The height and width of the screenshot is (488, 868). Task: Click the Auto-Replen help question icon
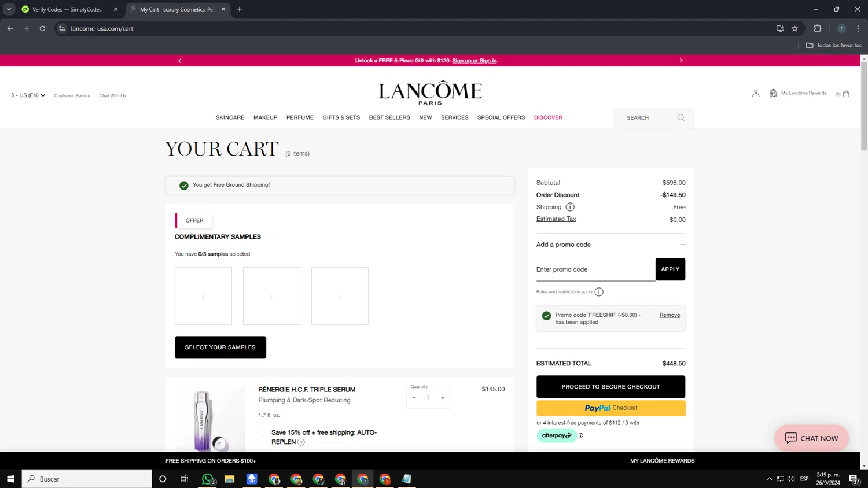301,442
